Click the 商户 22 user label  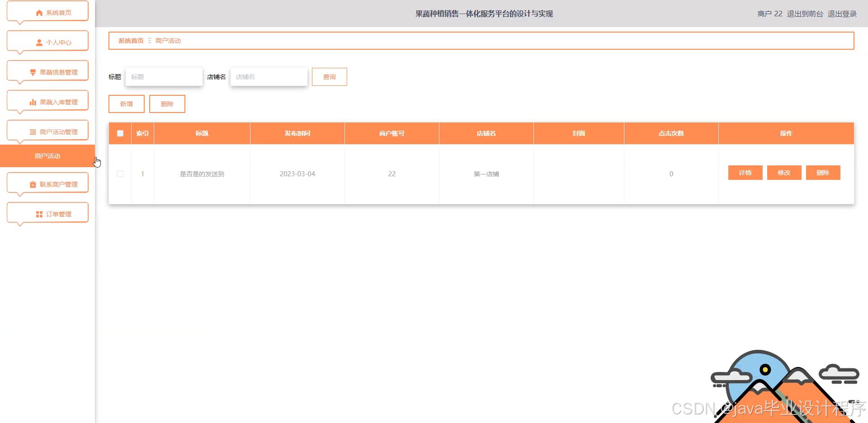pos(770,14)
